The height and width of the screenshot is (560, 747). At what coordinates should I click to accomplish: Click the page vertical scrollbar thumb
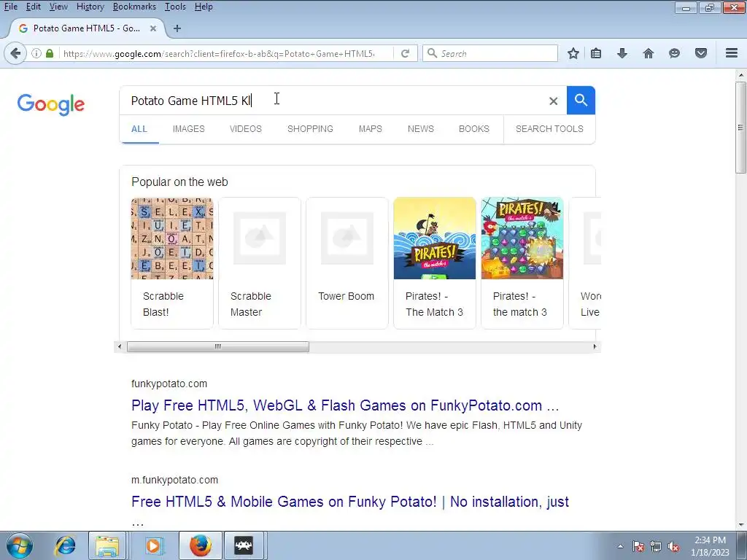741,128
